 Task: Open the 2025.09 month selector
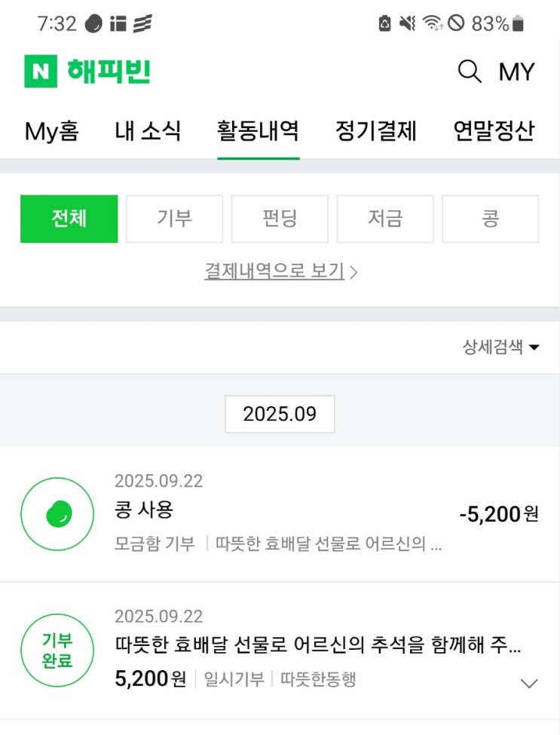pyautogui.click(x=280, y=414)
